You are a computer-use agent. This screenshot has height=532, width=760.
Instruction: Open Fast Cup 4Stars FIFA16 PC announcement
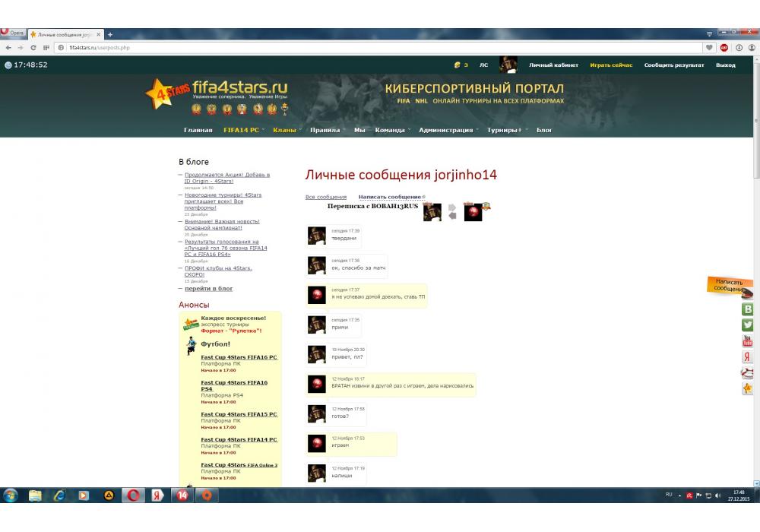(239, 357)
